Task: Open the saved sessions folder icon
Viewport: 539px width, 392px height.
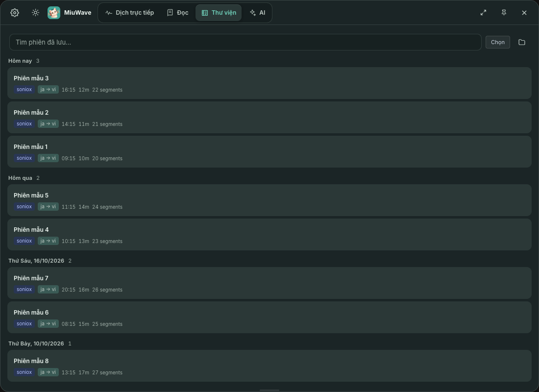Action: coord(522,42)
